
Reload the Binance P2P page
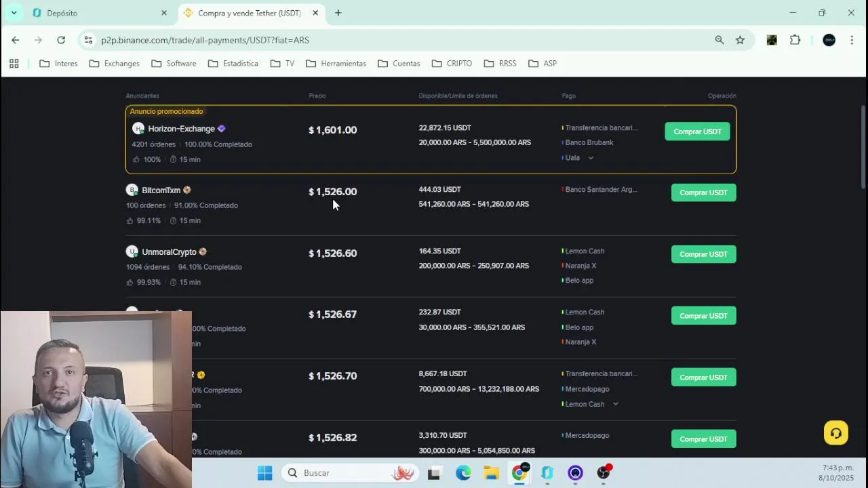pyautogui.click(x=61, y=40)
